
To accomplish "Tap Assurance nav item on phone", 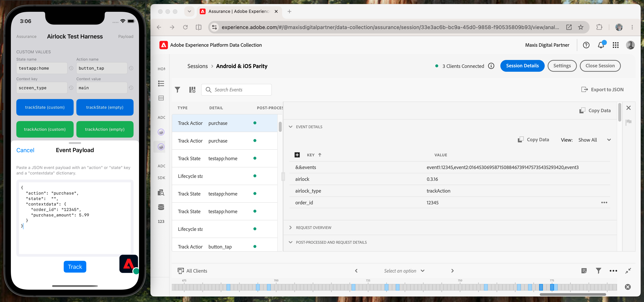I will point(26,36).
